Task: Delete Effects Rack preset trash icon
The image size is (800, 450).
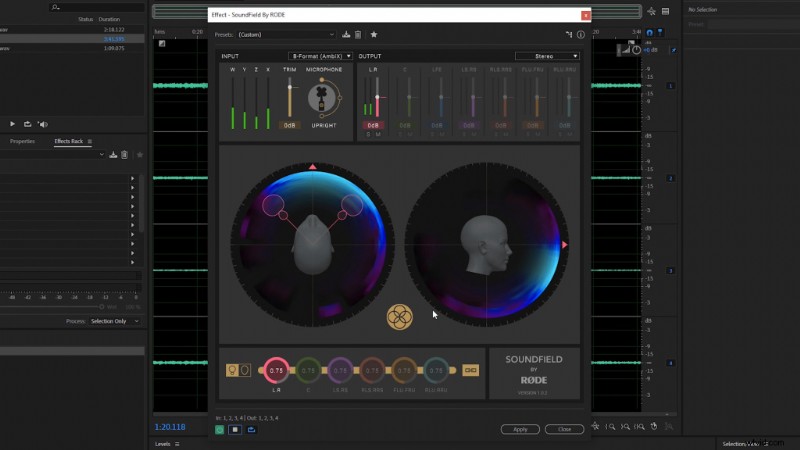Action: click(124, 155)
